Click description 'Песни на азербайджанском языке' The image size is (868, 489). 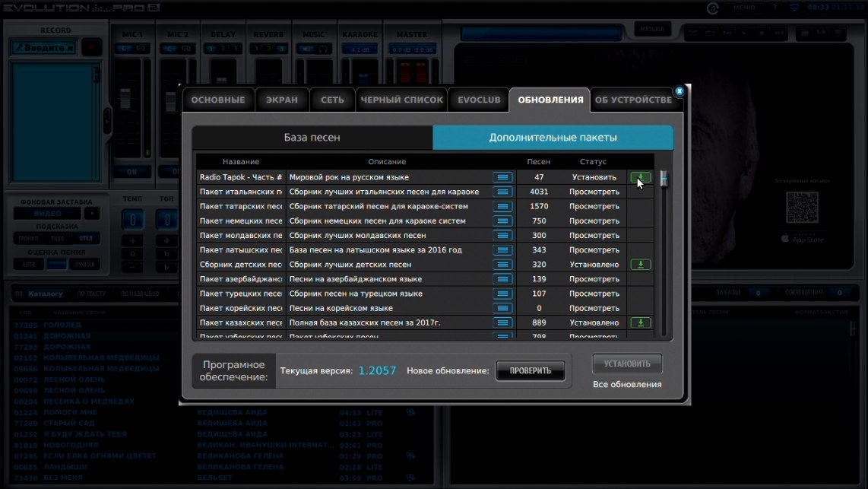tap(356, 279)
